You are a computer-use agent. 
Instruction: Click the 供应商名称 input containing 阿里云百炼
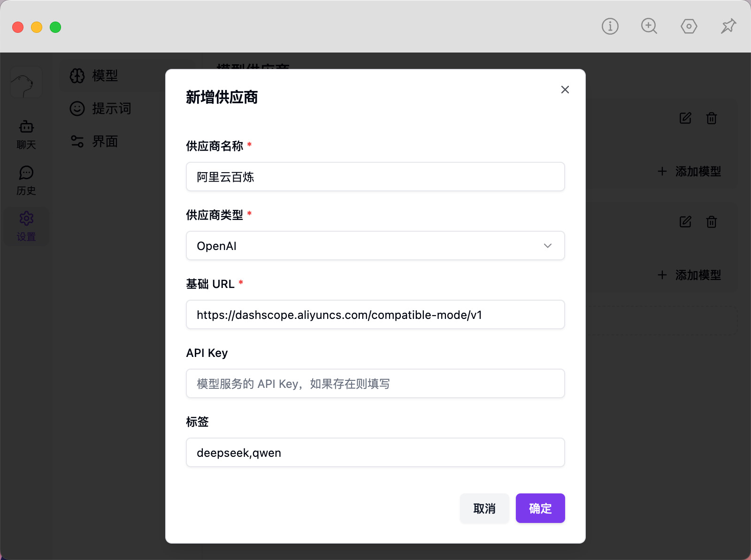pos(375,177)
